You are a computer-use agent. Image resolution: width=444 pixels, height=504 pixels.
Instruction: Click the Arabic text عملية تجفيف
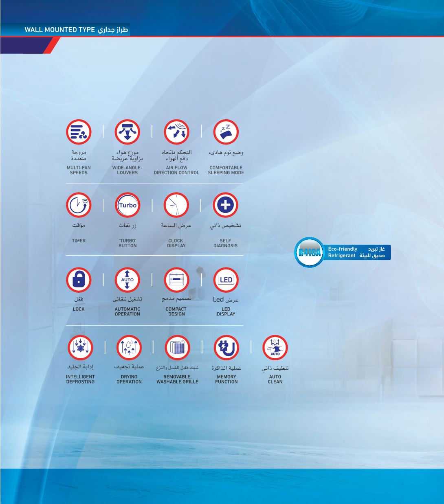129,367
